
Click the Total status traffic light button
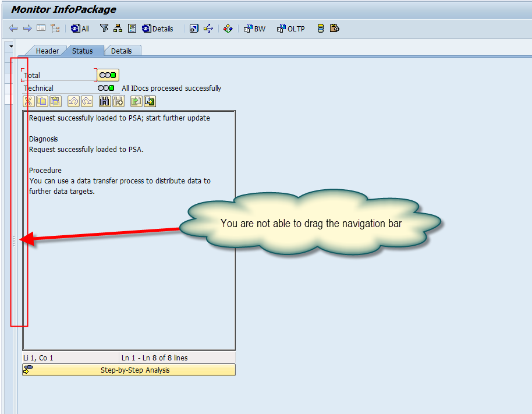click(108, 75)
